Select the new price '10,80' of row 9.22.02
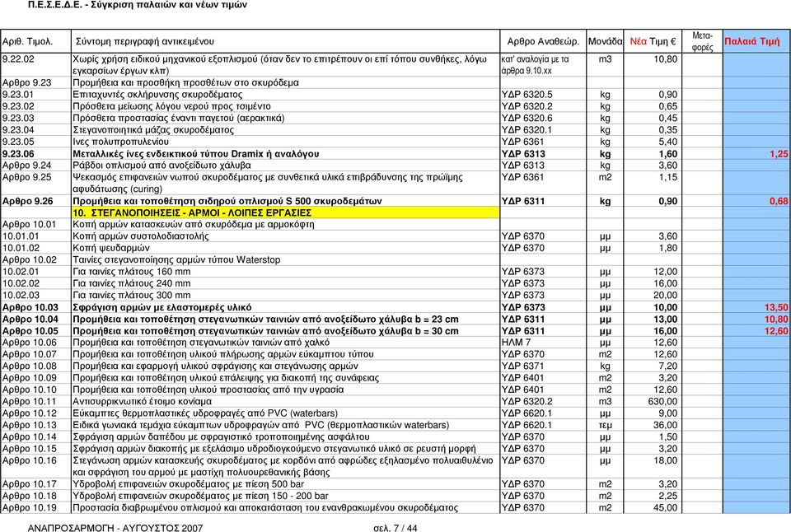Screen dimensions: 791x532 click(666, 59)
